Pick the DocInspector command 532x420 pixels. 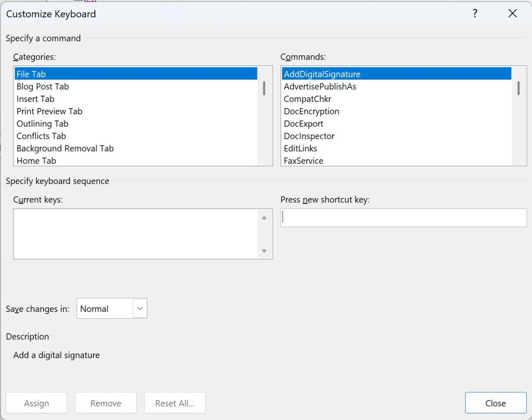coord(309,136)
